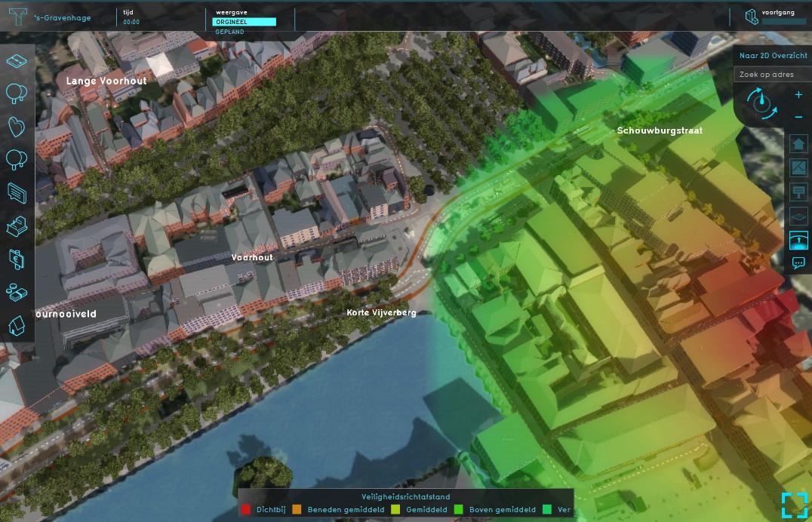Zoom out with the minus button
The image size is (812, 522).
click(798, 117)
